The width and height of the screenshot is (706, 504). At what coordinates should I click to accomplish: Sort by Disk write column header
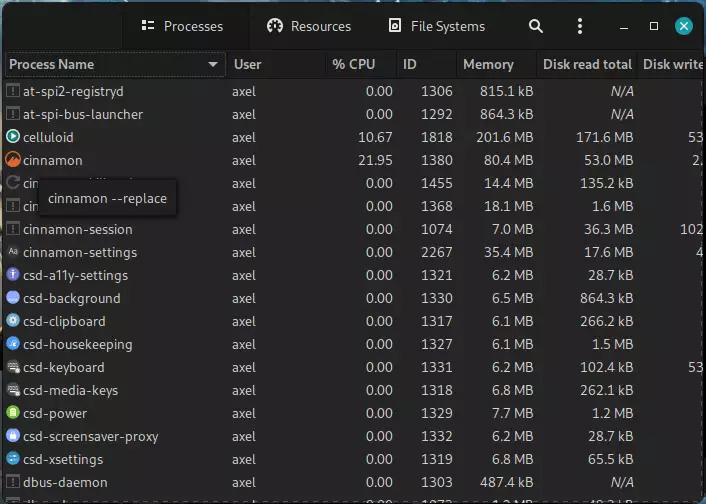(x=672, y=64)
